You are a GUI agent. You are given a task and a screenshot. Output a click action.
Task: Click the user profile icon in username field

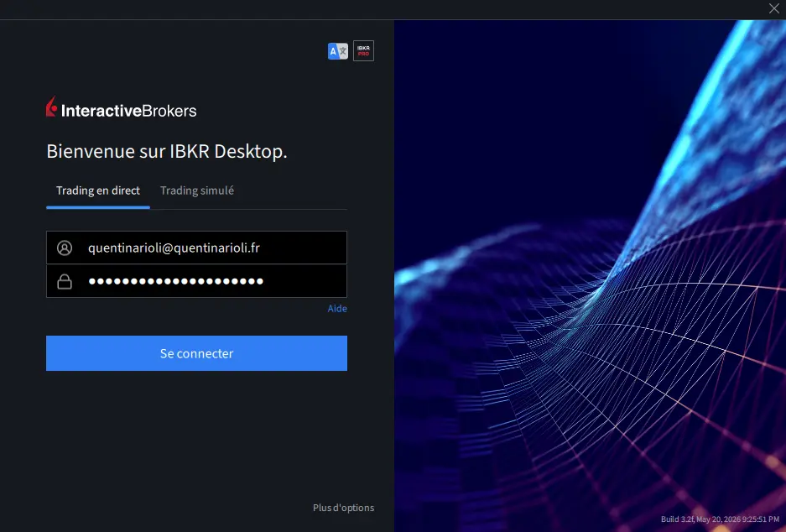click(x=64, y=248)
